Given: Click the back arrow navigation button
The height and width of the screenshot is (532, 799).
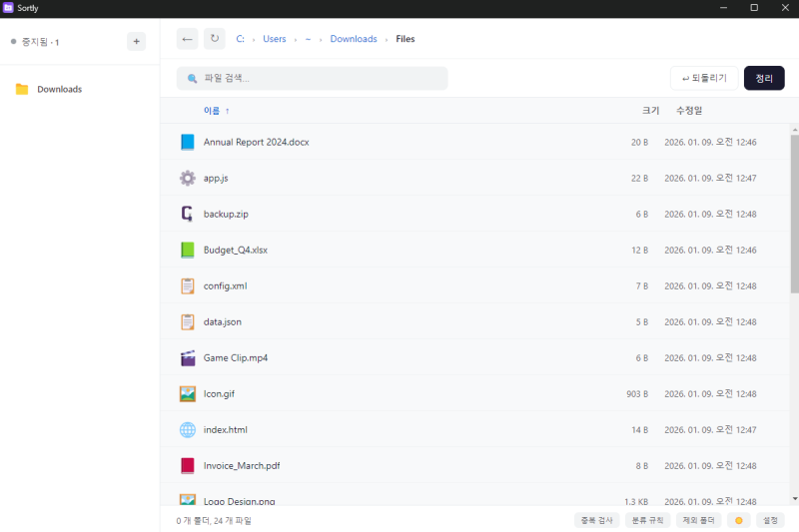Looking at the screenshot, I should point(187,39).
